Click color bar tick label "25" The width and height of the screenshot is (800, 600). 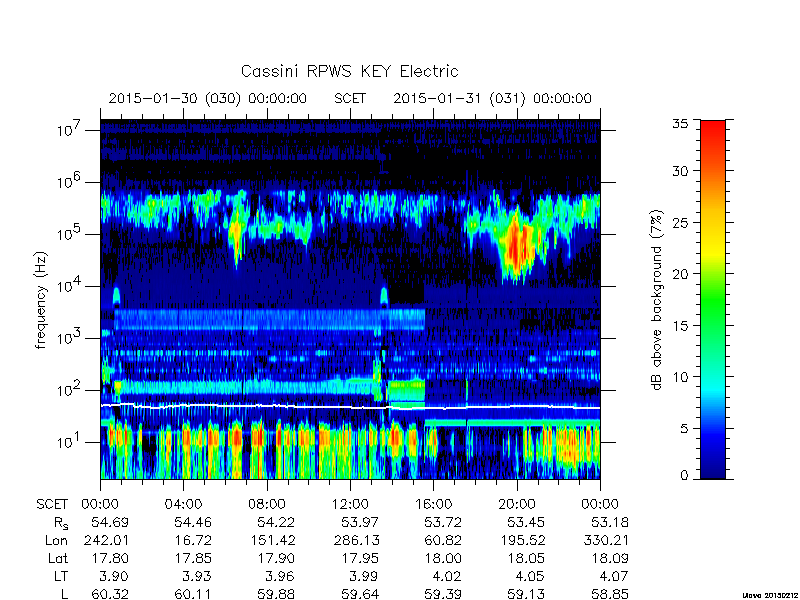coord(681,222)
